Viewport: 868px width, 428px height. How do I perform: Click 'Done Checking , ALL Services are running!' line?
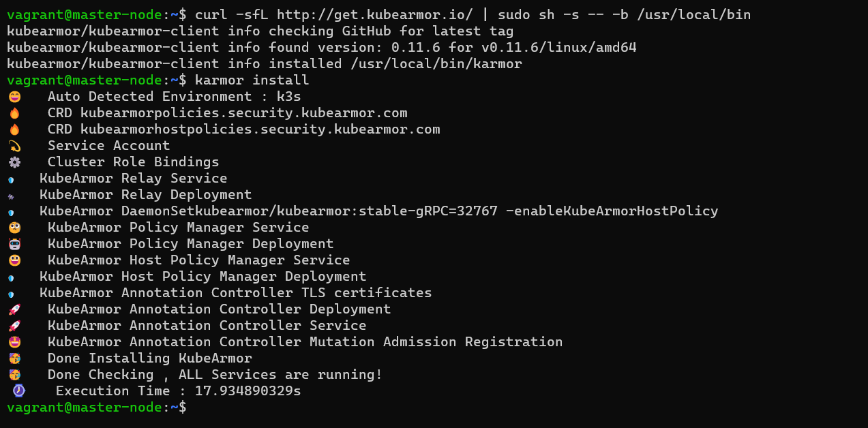point(215,375)
